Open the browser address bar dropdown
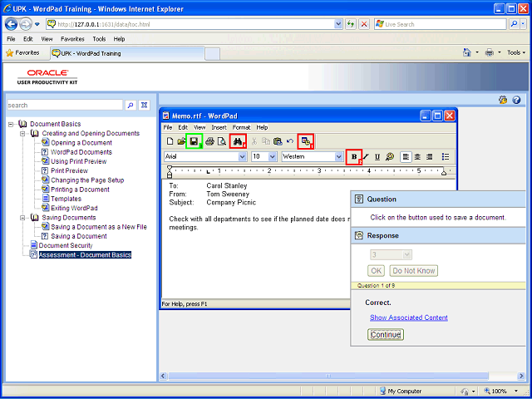 [x=338, y=24]
